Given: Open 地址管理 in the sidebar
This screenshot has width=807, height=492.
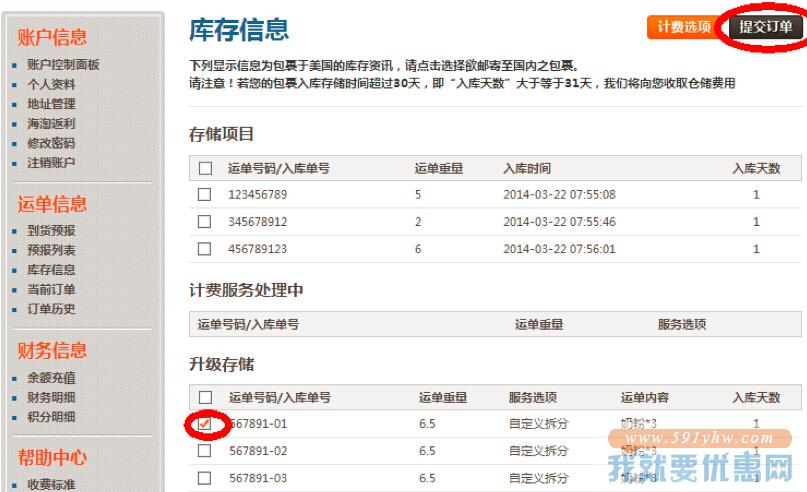Looking at the screenshot, I should pyautogui.click(x=51, y=104).
